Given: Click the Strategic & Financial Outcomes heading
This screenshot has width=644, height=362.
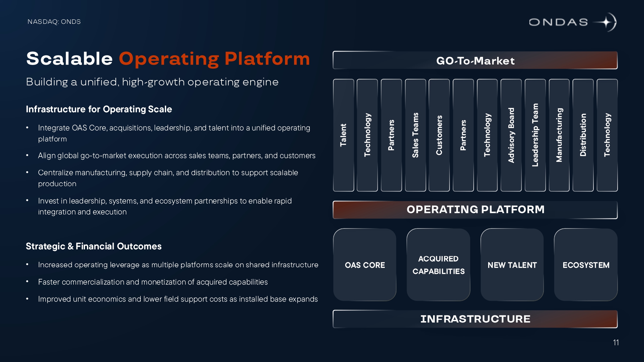Looking at the screenshot, I should pos(94,246).
